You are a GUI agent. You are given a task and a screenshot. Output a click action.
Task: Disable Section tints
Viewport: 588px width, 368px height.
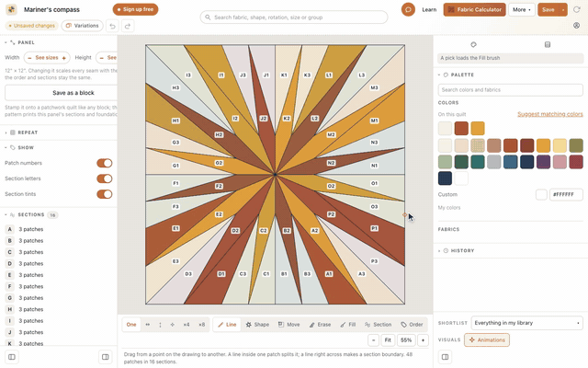pos(105,194)
